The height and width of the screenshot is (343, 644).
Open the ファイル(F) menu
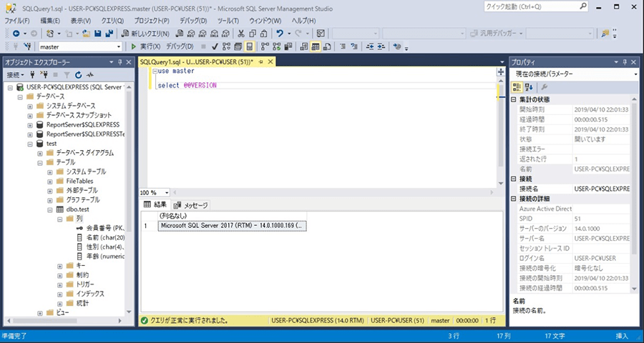(x=17, y=21)
